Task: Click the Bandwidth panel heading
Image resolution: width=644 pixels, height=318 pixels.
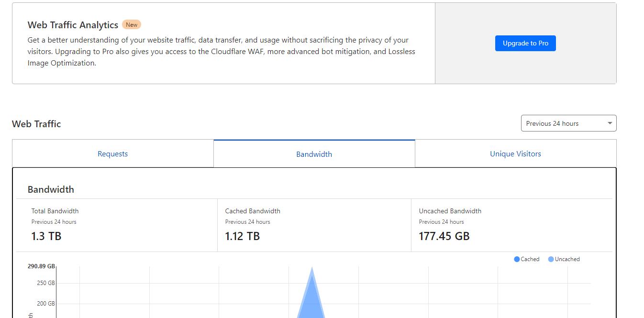Action: pyautogui.click(x=51, y=189)
